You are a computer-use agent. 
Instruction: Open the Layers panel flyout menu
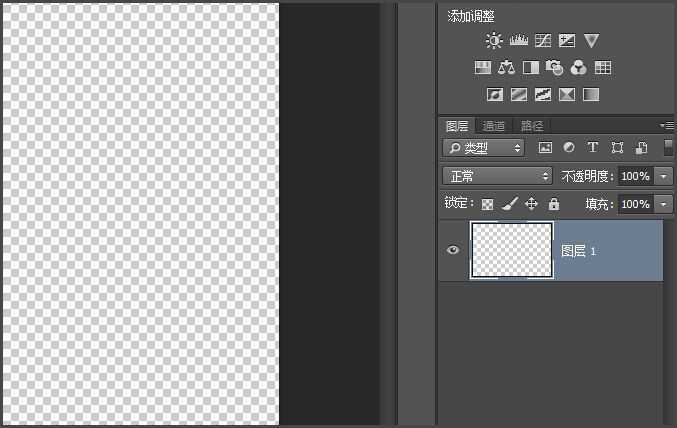pyautogui.click(x=667, y=126)
